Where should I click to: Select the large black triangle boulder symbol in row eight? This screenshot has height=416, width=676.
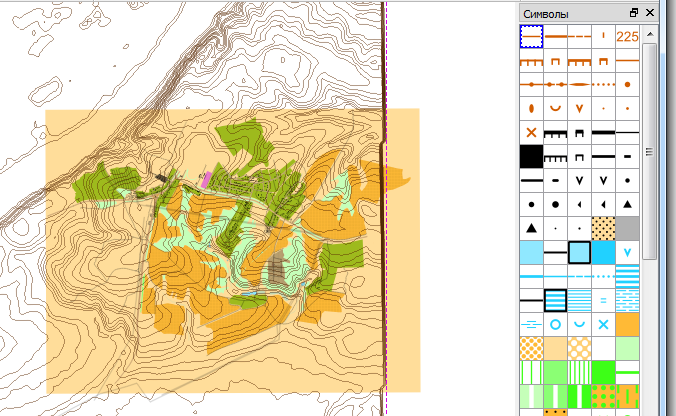click(x=627, y=204)
